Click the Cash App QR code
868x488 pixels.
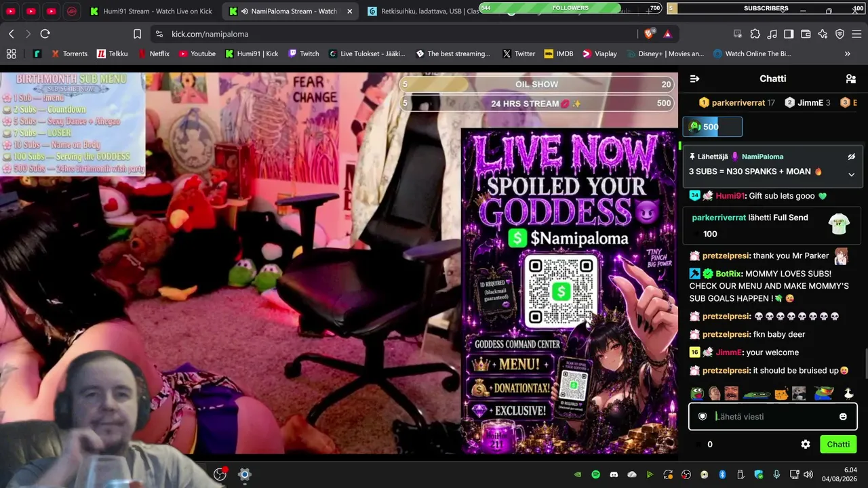coord(560,291)
